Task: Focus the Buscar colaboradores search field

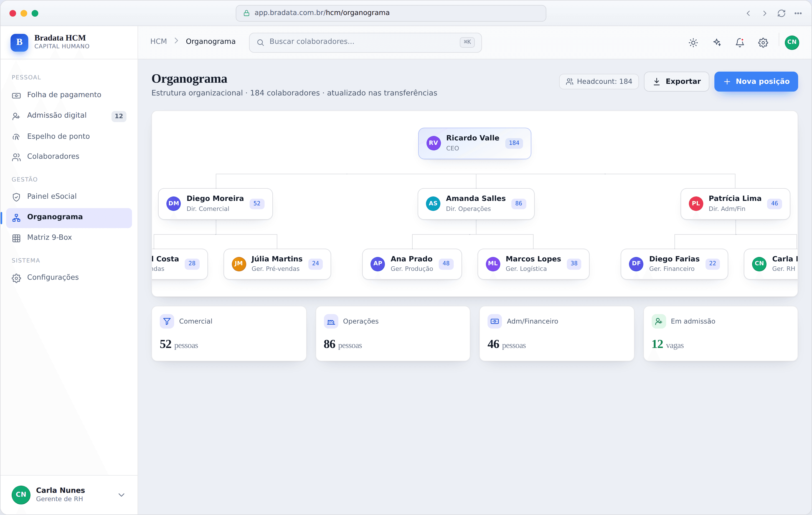Action: 365,42
